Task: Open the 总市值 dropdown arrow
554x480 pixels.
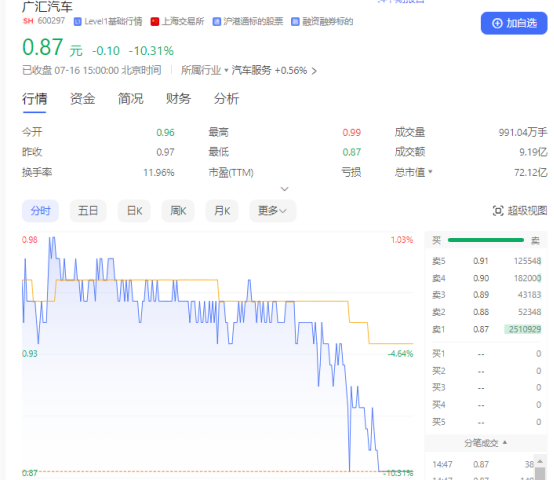Action: coord(430,172)
